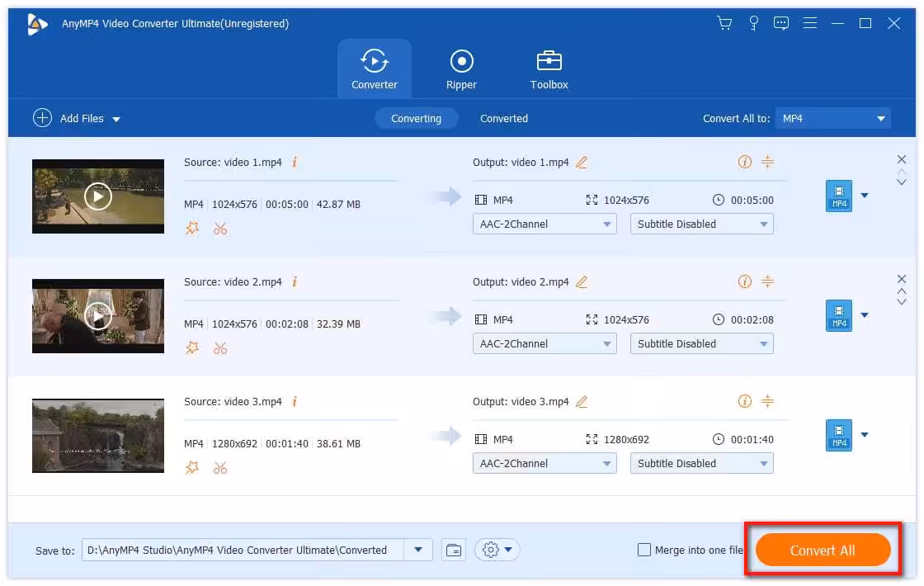Viewport: 924px width, 586px height.
Task: Play the video 1.mp4 thumbnail preview
Action: coord(98,196)
